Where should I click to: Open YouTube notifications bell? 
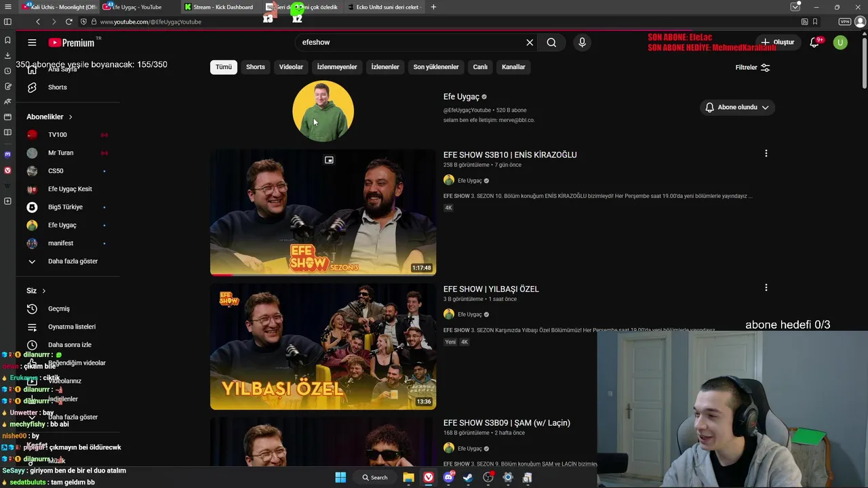tap(814, 43)
